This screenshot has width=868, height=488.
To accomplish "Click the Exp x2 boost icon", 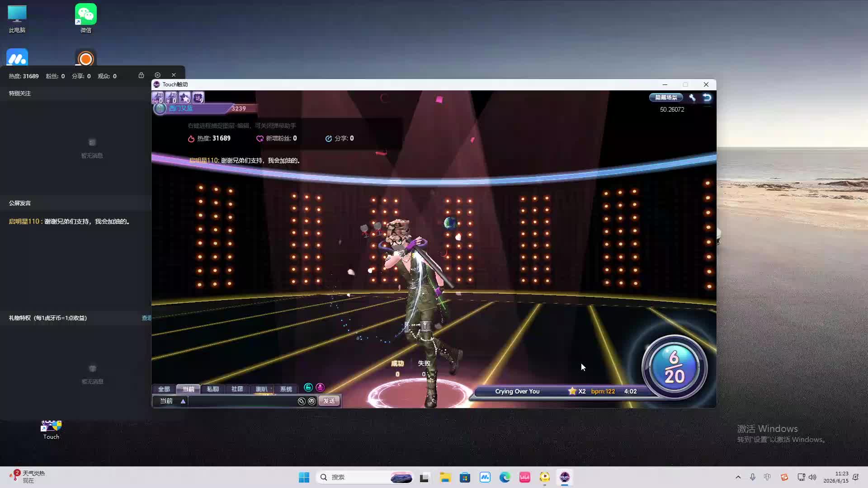I will pyautogui.click(x=158, y=97).
